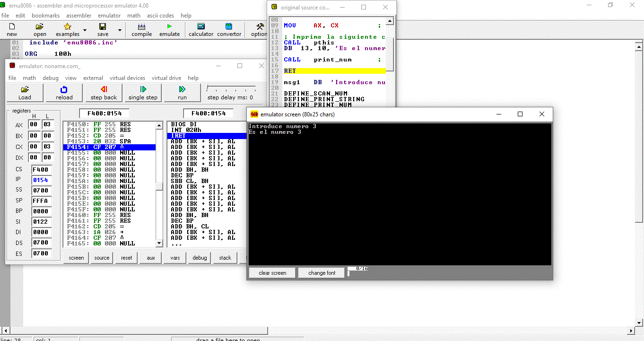Click Load in the emulator window
644x341 pixels.
click(x=25, y=93)
